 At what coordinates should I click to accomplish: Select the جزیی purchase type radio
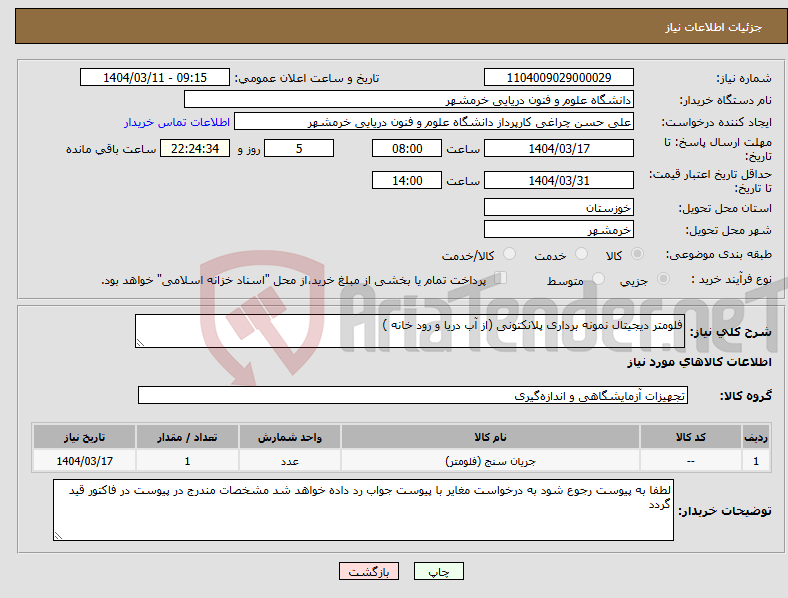coord(663,278)
